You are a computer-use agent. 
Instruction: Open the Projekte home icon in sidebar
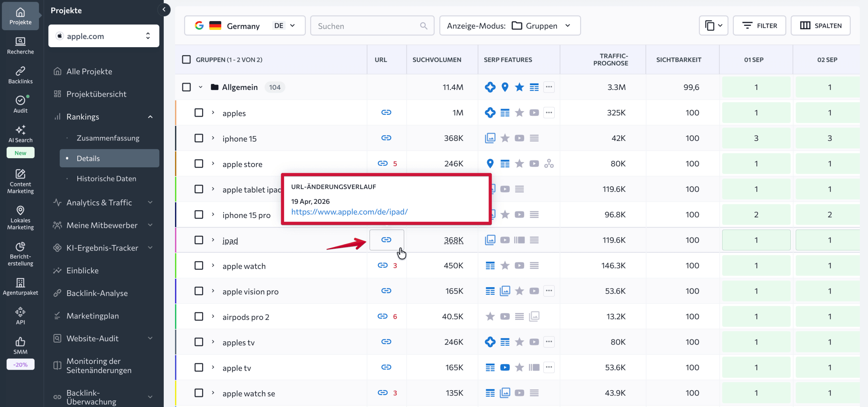[20, 16]
